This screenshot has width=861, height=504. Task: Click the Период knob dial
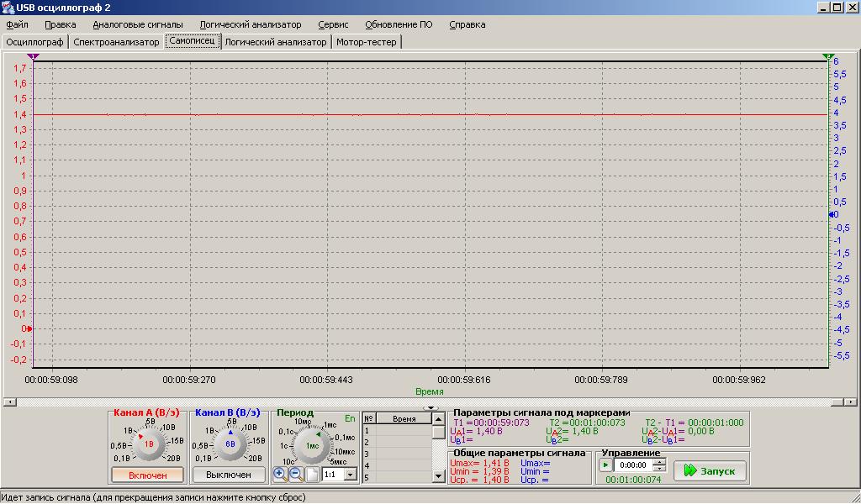(311, 444)
